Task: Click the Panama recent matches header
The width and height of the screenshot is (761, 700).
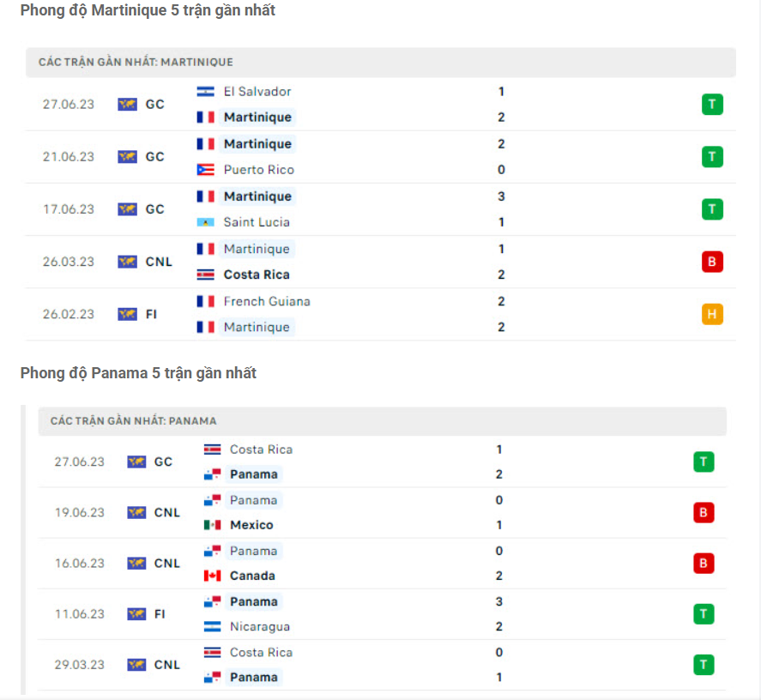Action: 133,421
